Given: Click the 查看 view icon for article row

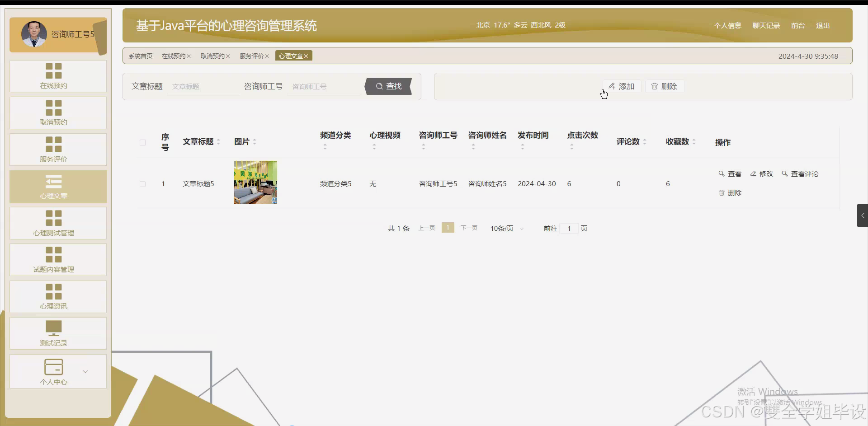Looking at the screenshot, I should [x=730, y=173].
